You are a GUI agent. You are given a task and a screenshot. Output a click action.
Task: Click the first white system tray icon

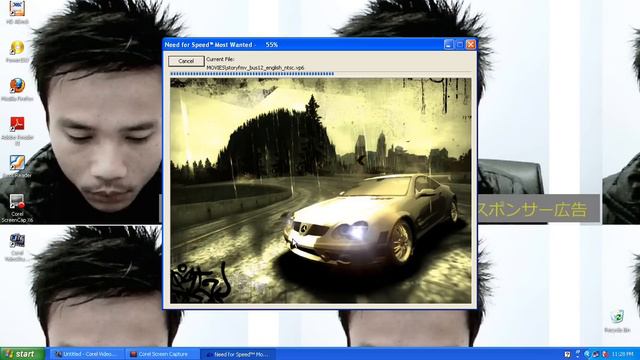(x=567, y=354)
